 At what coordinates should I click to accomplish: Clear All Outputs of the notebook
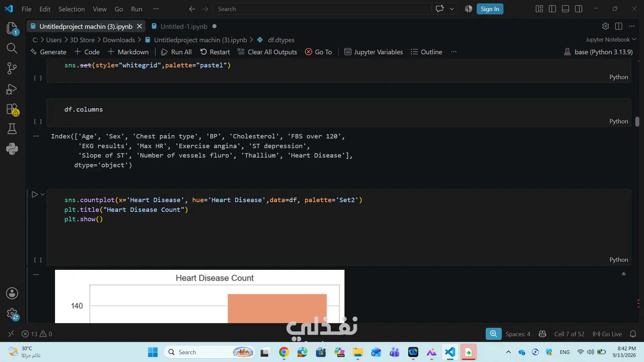point(267,52)
